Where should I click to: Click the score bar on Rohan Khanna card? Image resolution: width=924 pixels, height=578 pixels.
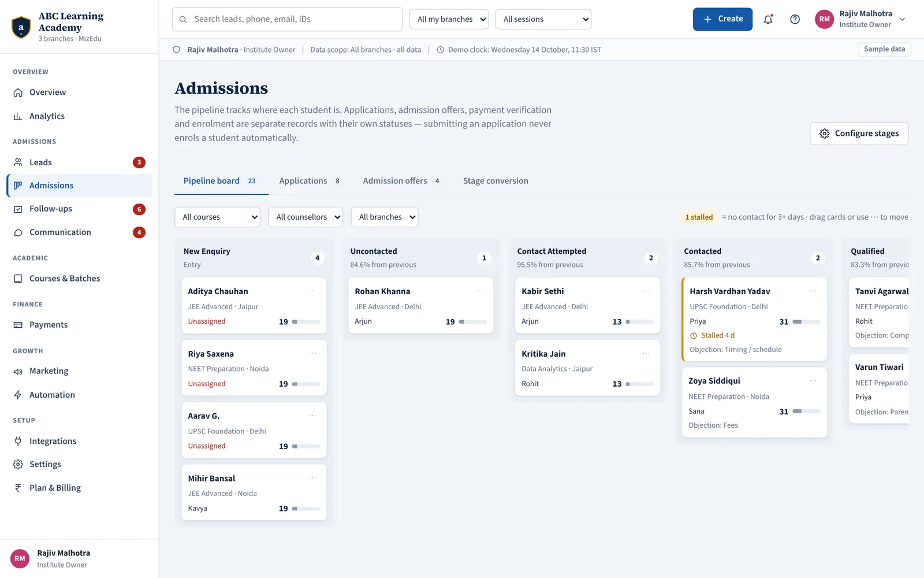tap(473, 322)
